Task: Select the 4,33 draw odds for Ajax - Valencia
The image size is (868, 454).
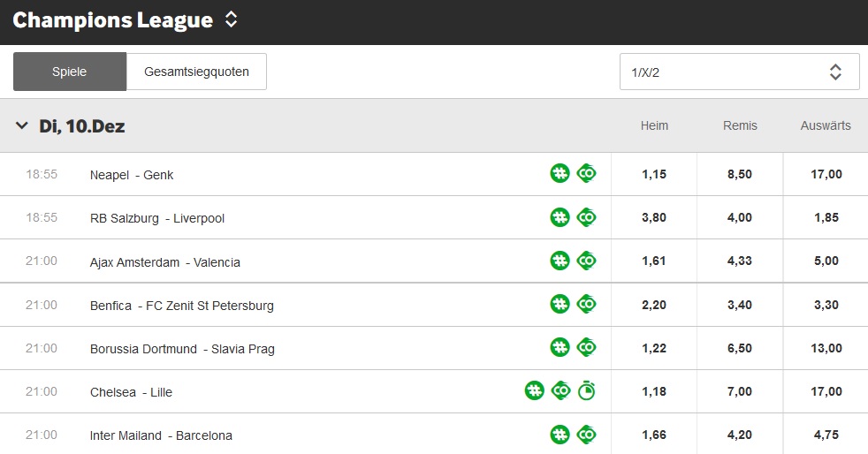Action: pyautogui.click(x=740, y=261)
